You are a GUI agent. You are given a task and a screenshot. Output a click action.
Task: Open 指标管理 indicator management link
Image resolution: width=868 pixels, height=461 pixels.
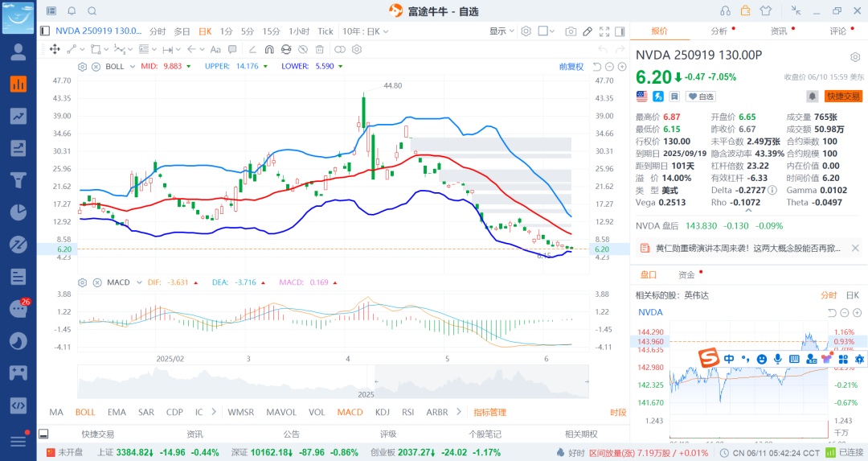point(489,412)
